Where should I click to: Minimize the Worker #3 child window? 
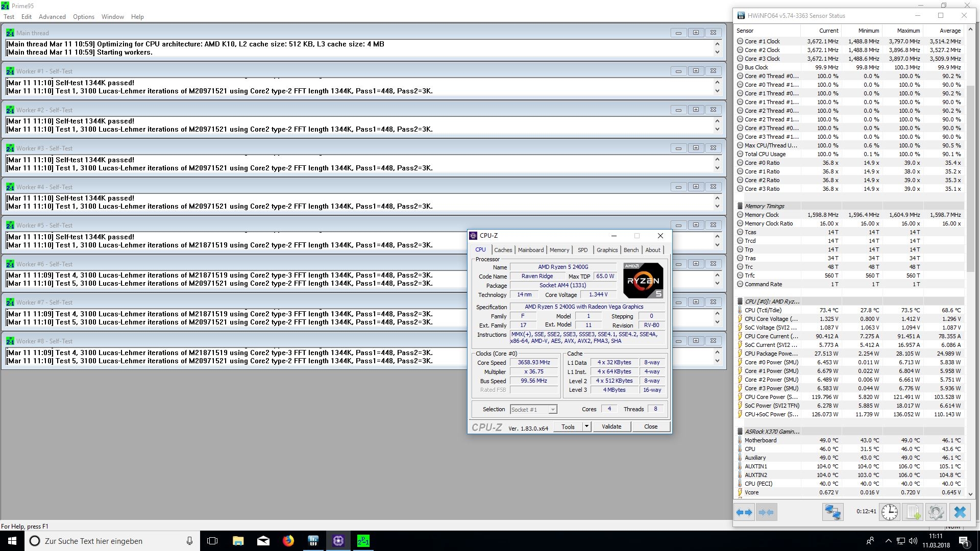678,148
